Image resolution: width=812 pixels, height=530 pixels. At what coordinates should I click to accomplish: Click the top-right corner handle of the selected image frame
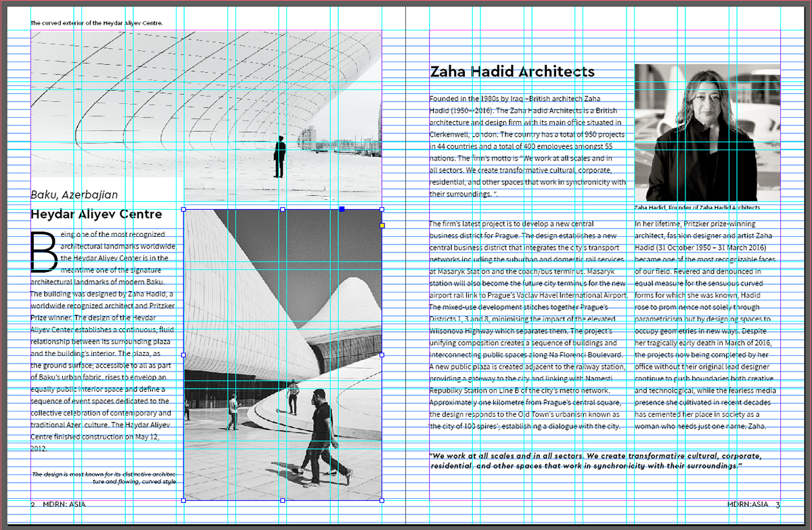tap(382, 209)
